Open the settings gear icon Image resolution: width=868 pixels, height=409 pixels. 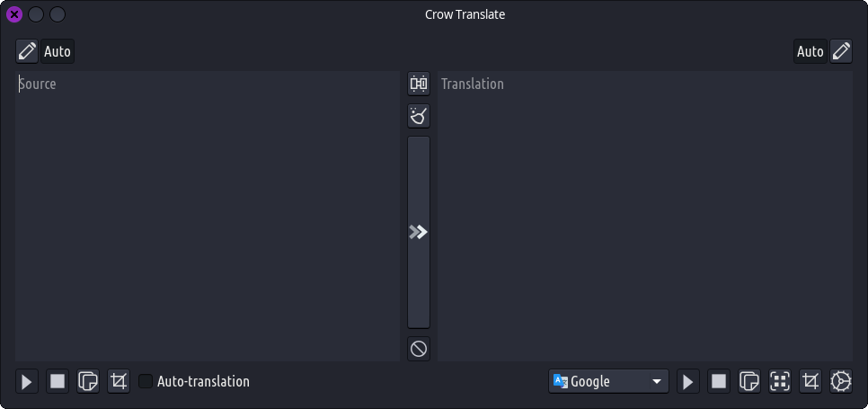pyautogui.click(x=841, y=381)
